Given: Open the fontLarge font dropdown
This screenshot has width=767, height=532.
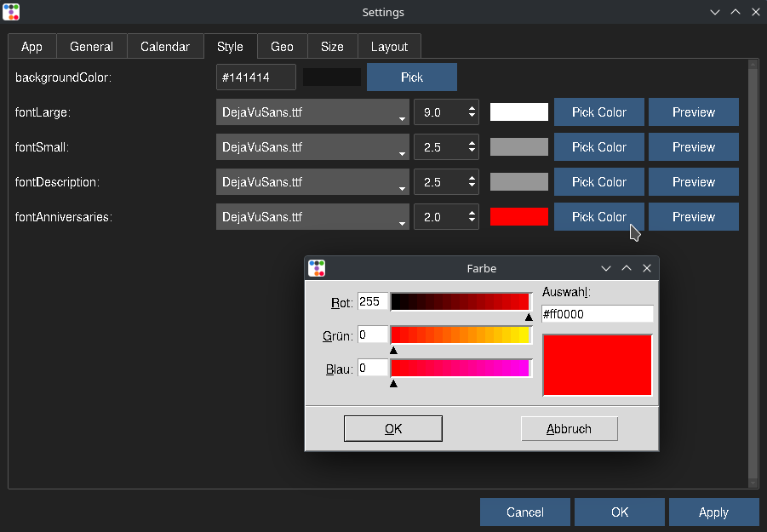Looking at the screenshot, I should 312,112.
